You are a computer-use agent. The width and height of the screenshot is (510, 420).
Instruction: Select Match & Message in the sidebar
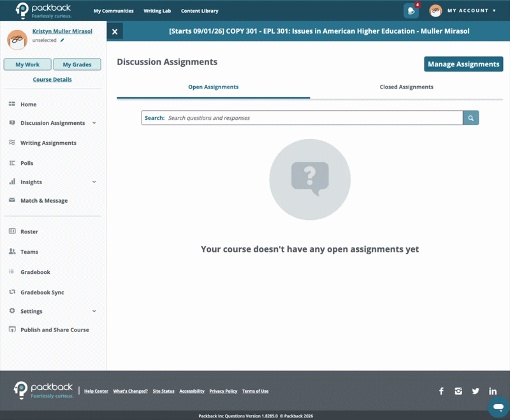(x=44, y=201)
